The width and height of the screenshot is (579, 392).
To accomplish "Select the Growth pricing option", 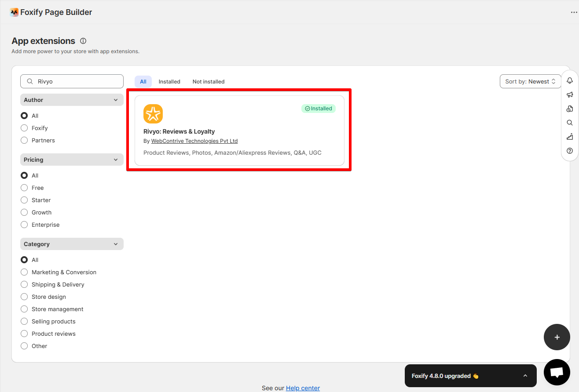I will click(24, 212).
